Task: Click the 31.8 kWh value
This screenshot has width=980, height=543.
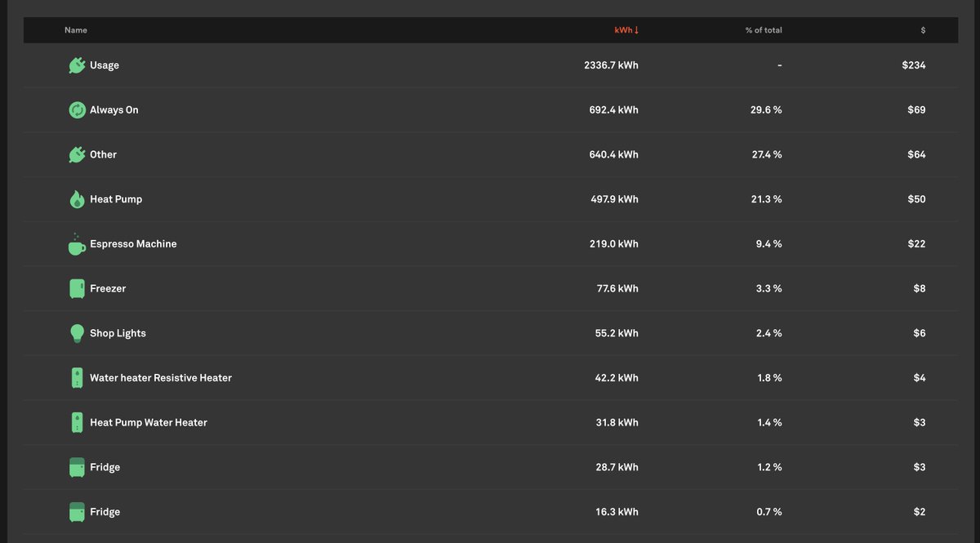Action: click(617, 422)
